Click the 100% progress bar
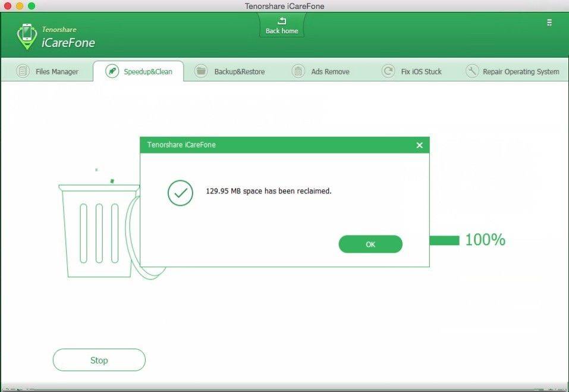This screenshot has width=569, height=392. 445,240
